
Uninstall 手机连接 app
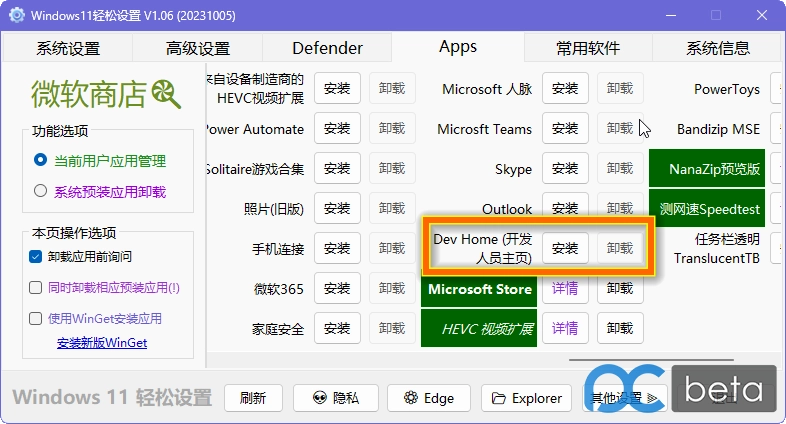(392, 248)
